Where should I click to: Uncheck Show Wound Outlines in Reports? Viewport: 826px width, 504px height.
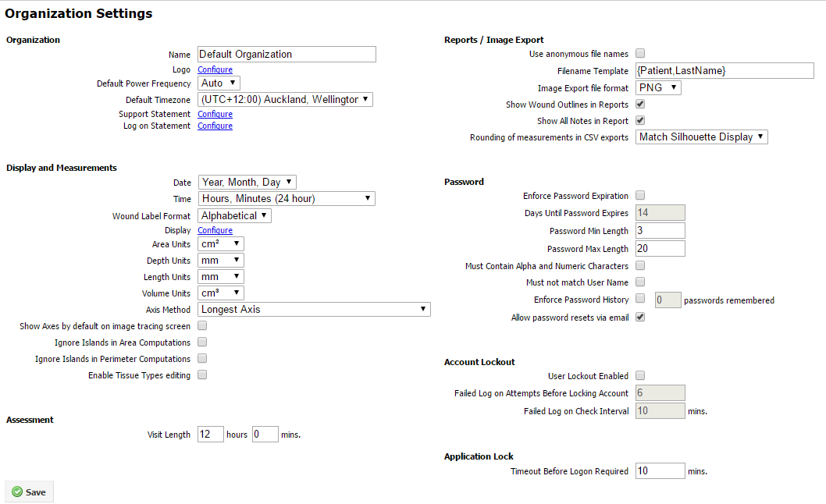(640, 105)
